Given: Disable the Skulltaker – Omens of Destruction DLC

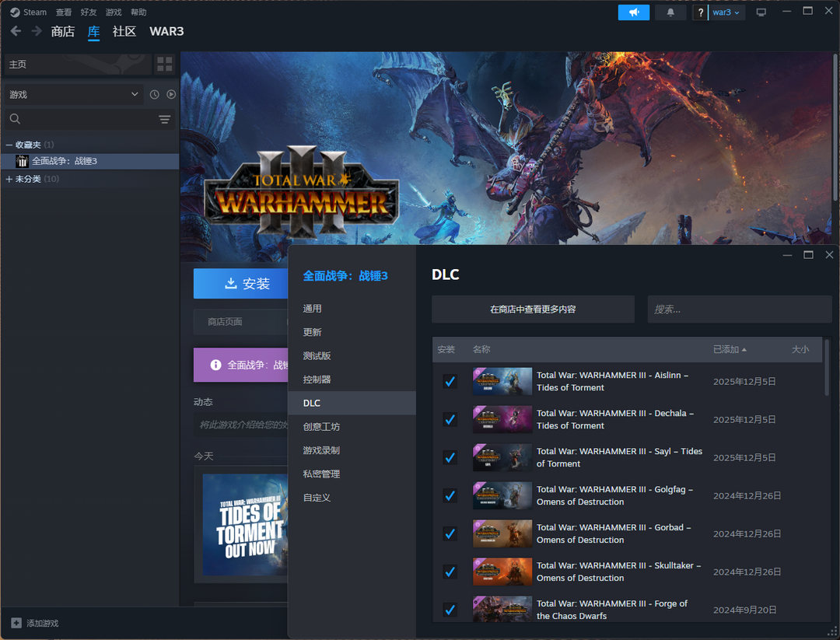Looking at the screenshot, I should (x=450, y=572).
